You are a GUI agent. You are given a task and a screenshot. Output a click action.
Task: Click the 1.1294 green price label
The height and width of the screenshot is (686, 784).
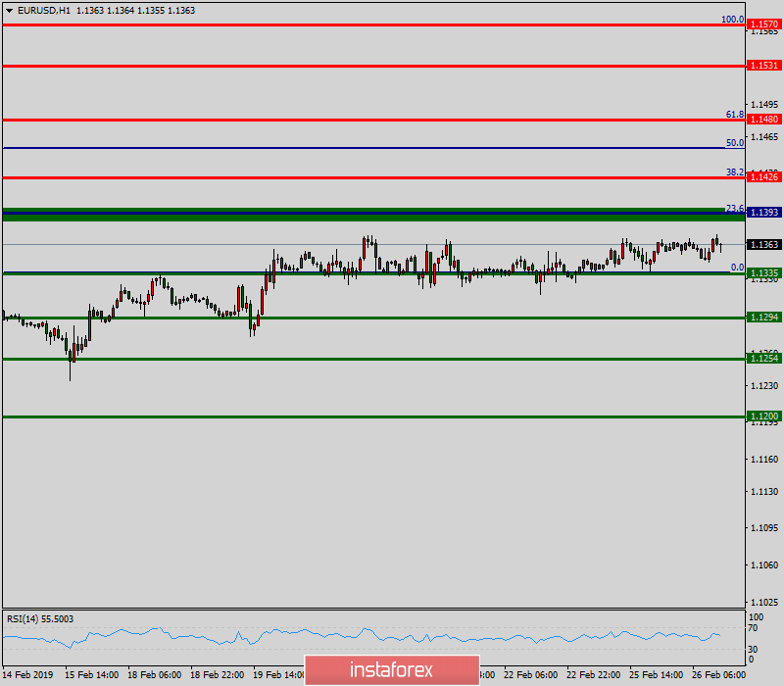[x=764, y=317]
